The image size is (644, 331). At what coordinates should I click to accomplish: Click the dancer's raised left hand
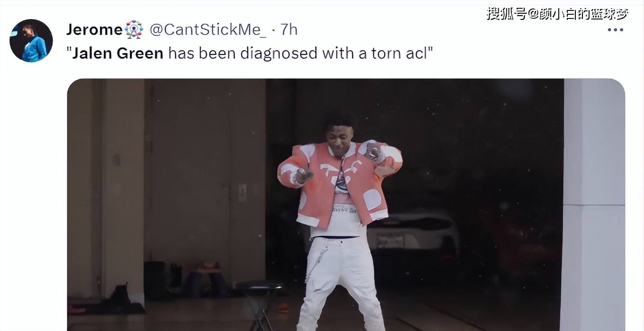click(x=374, y=153)
